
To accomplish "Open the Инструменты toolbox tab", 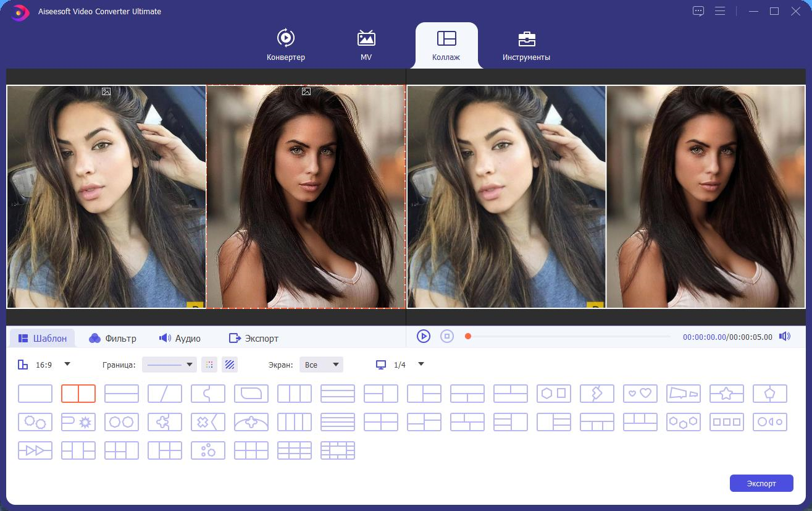I will 526,45.
